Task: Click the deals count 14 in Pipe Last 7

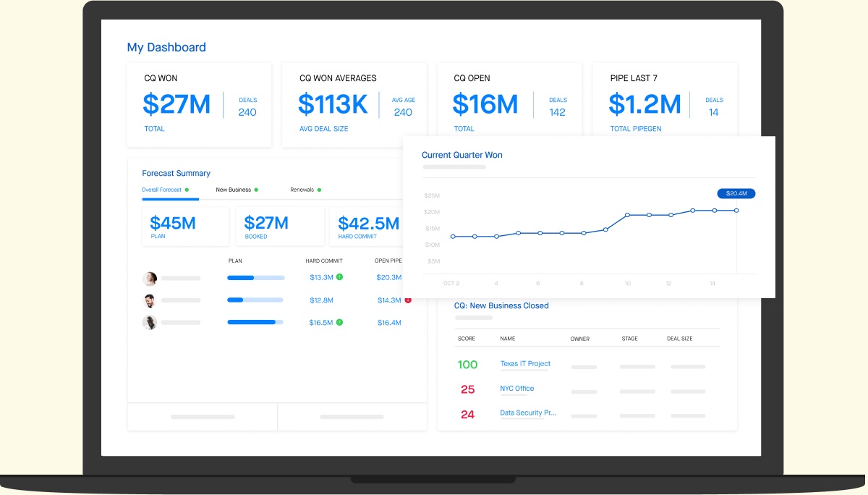Action: [714, 112]
